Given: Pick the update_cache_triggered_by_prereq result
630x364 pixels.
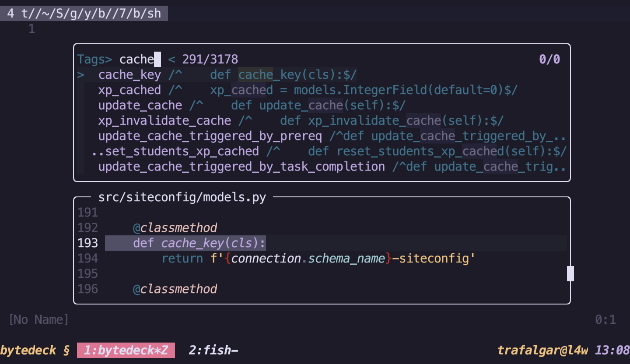Looking at the screenshot, I should click(x=210, y=136).
